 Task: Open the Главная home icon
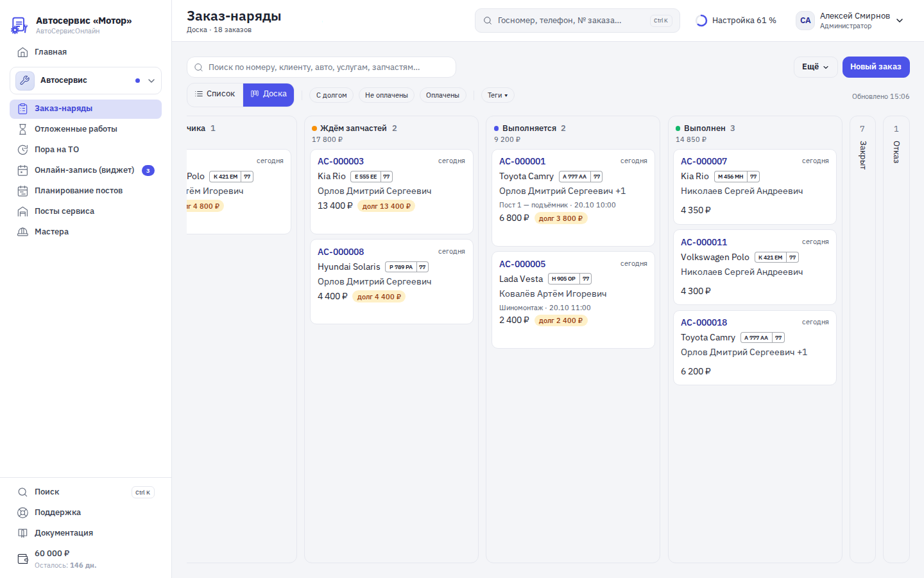(x=22, y=52)
